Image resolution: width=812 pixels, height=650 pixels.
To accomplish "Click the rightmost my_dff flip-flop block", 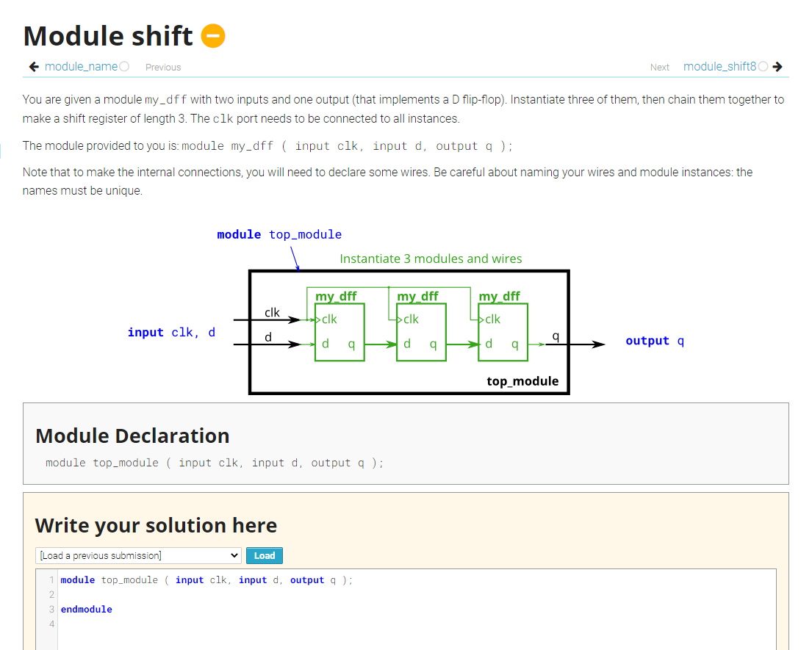I will [503, 331].
